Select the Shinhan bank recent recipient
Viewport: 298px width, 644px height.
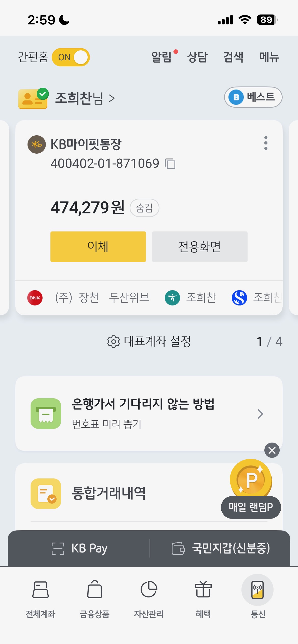pos(239,298)
